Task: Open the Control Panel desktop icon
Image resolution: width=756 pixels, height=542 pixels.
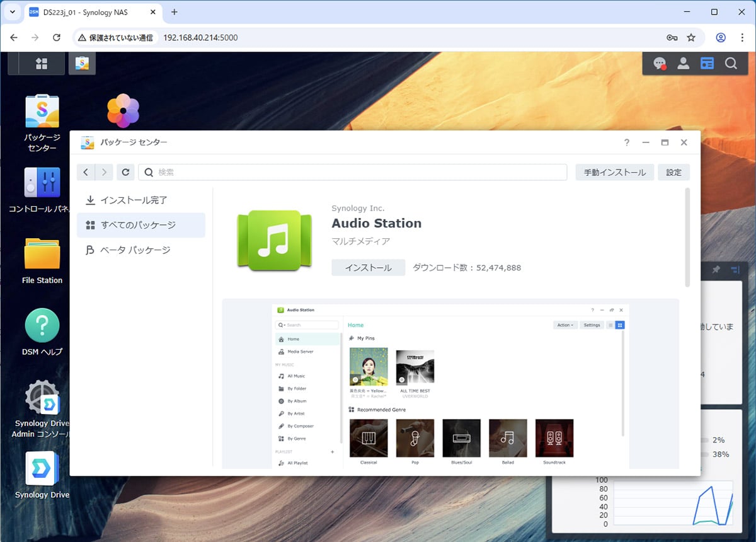Action: coord(42,183)
